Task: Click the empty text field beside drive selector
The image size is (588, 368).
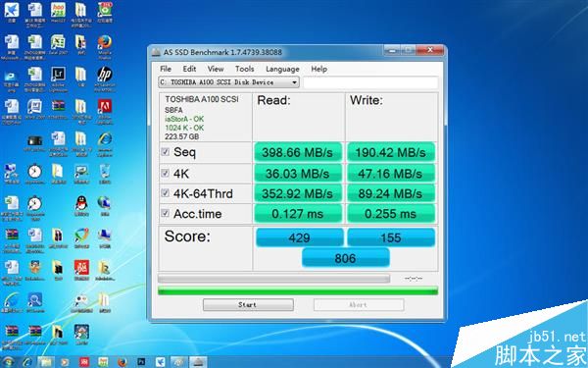Action: pyautogui.click(x=370, y=82)
